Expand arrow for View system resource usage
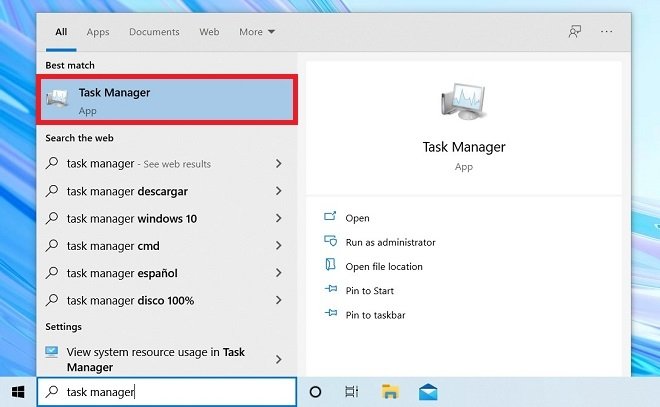The height and width of the screenshot is (407, 660). pyautogui.click(x=279, y=359)
